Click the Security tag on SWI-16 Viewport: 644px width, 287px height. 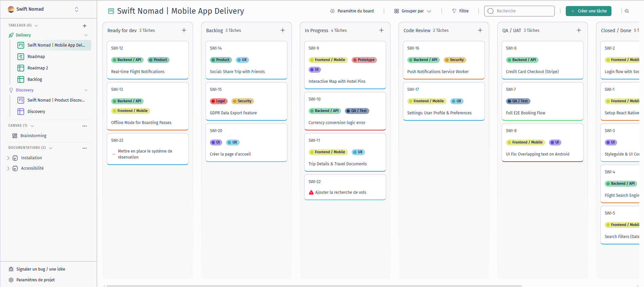[x=455, y=60]
